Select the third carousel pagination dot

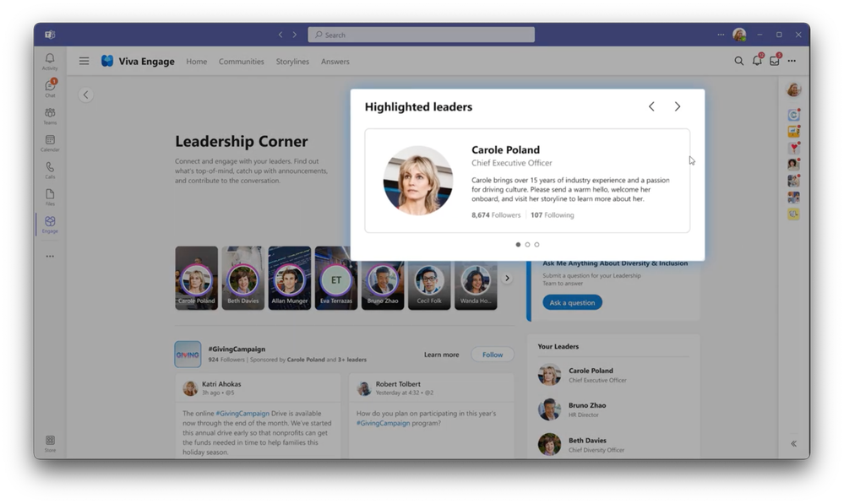pos(536,244)
